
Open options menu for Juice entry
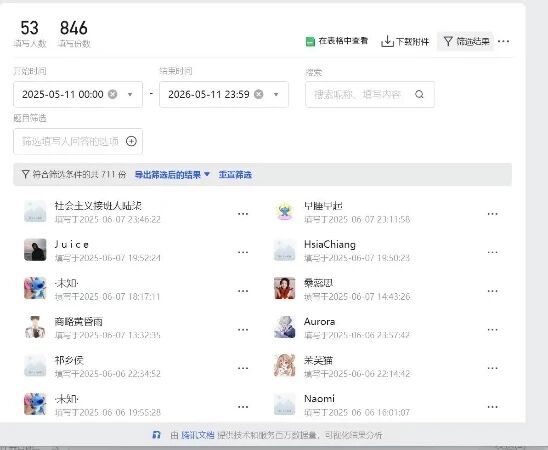243,252
